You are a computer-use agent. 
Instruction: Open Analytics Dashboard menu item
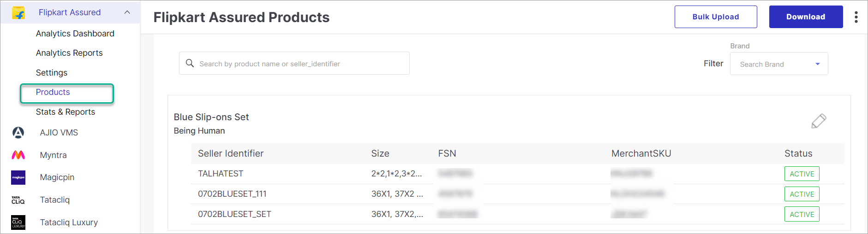pyautogui.click(x=75, y=34)
